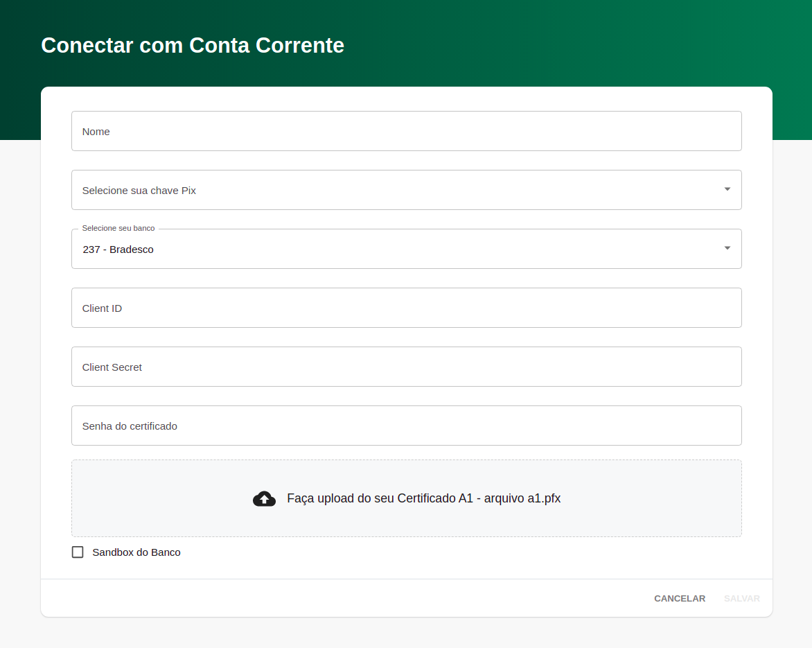Click the cloud upload icon
Viewport: 812px width, 648px height.
click(x=264, y=498)
